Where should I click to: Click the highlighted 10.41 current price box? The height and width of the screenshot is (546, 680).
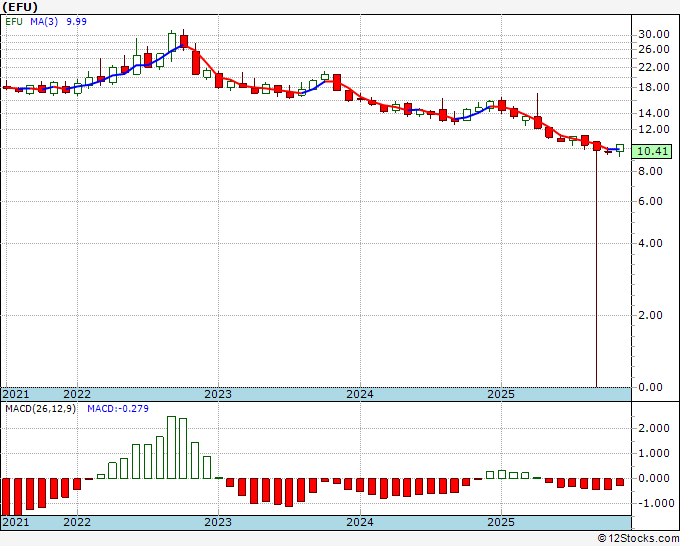point(652,151)
